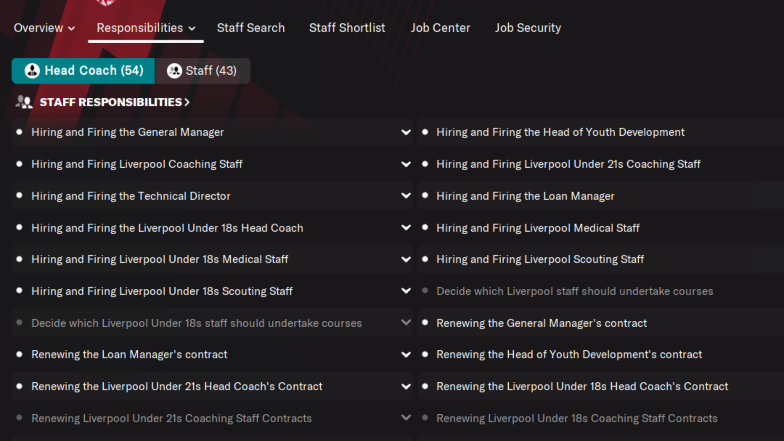
Task: Open the Job Center tab
Action: click(x=440, y=28)
